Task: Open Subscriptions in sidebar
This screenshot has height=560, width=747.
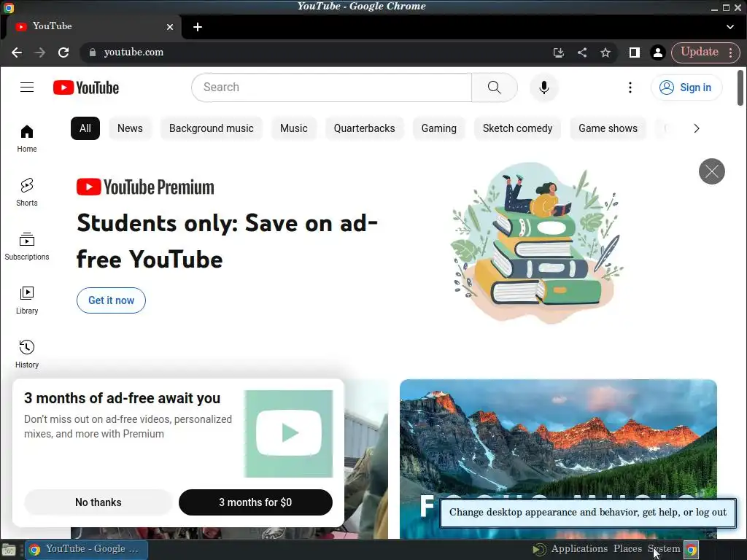Action: point(27,246)
